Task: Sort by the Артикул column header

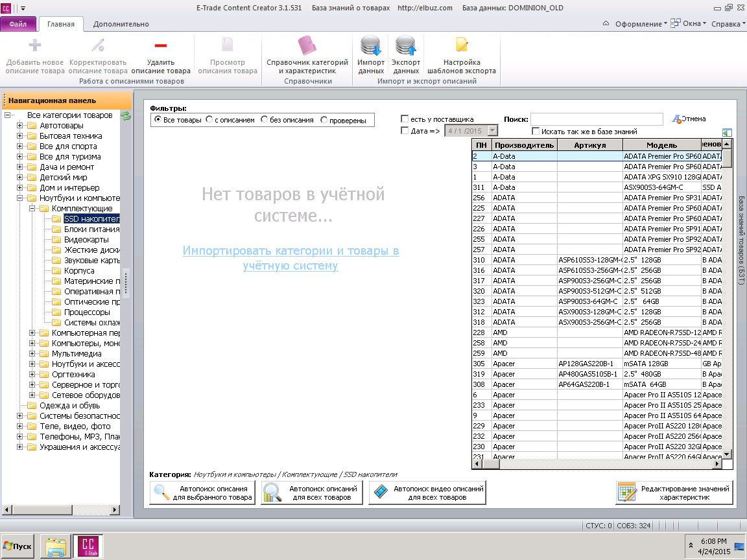Action: click(x=590, y=145)
